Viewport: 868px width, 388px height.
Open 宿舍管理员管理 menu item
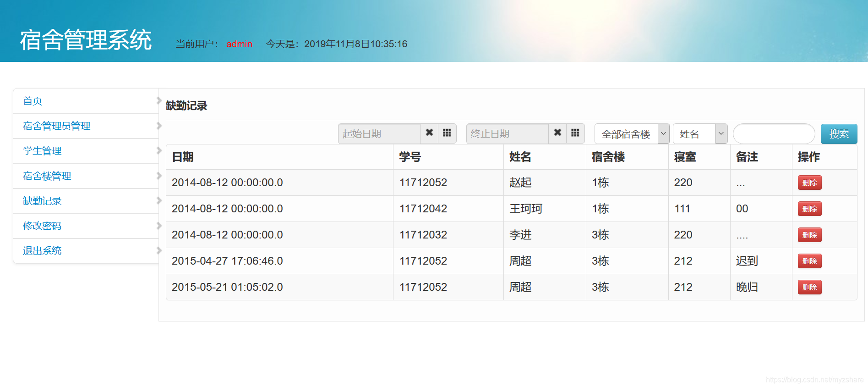(57, 126)
